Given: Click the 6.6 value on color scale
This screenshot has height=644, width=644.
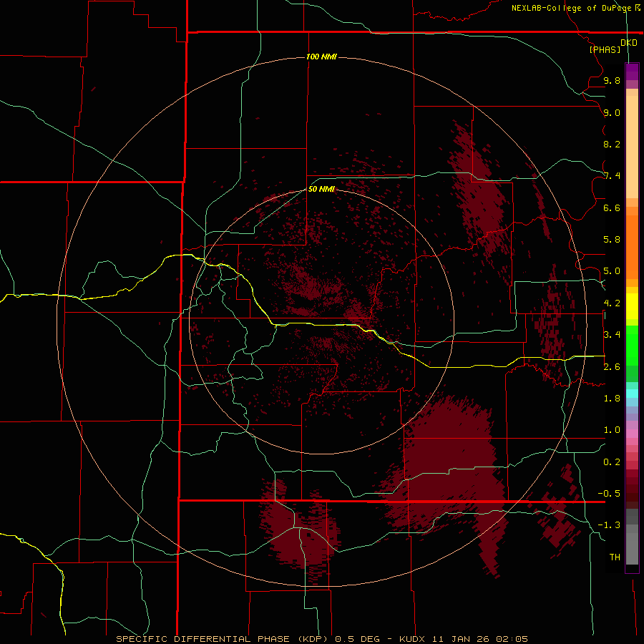Looking at the screenshot, I should [612, 208].
